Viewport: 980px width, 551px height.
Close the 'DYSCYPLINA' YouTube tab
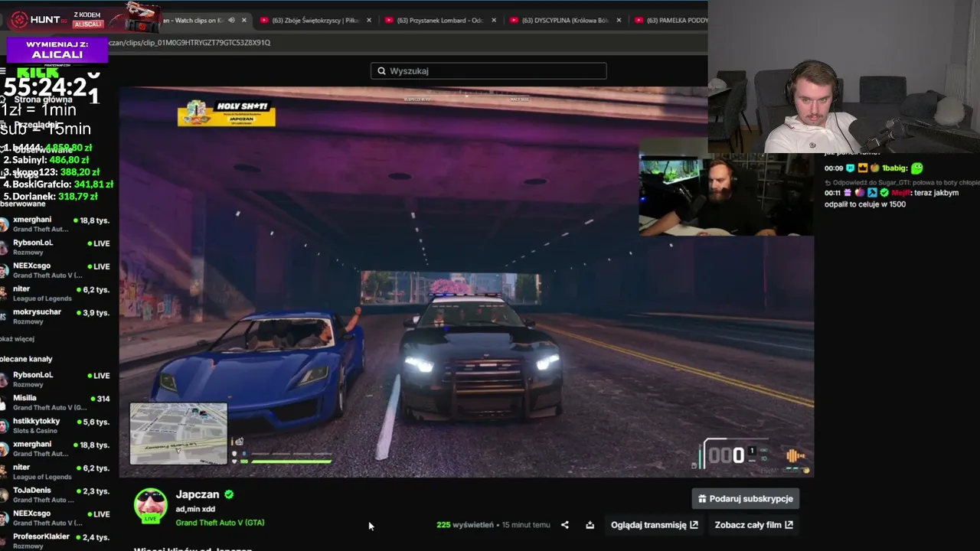point(619,21)
